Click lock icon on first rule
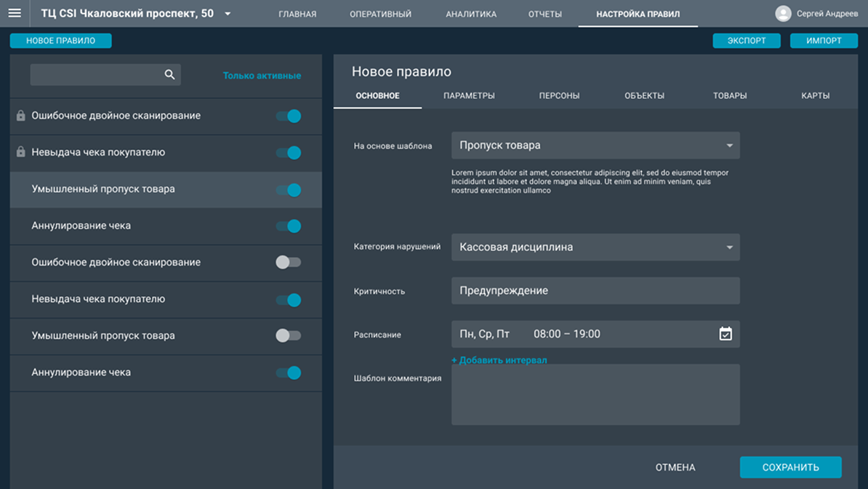The width and height of the screenshot is (868, 489). 21,116
